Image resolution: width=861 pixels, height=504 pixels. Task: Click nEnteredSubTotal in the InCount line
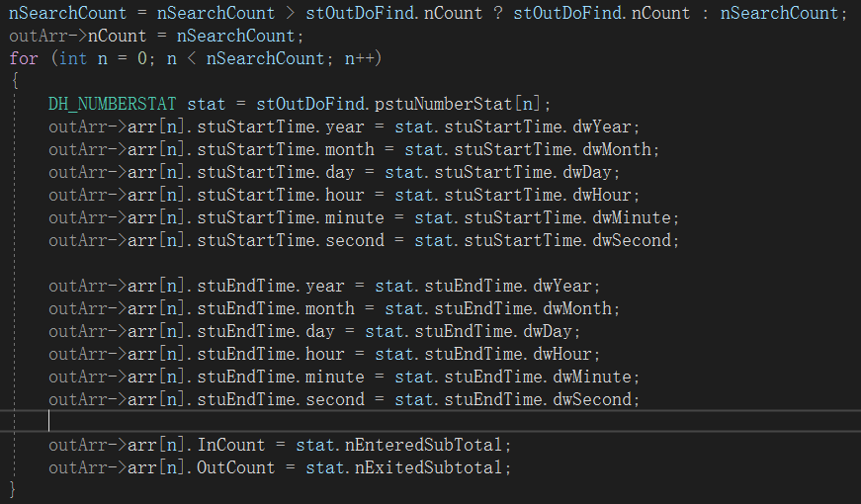click(x=432, y=445)
